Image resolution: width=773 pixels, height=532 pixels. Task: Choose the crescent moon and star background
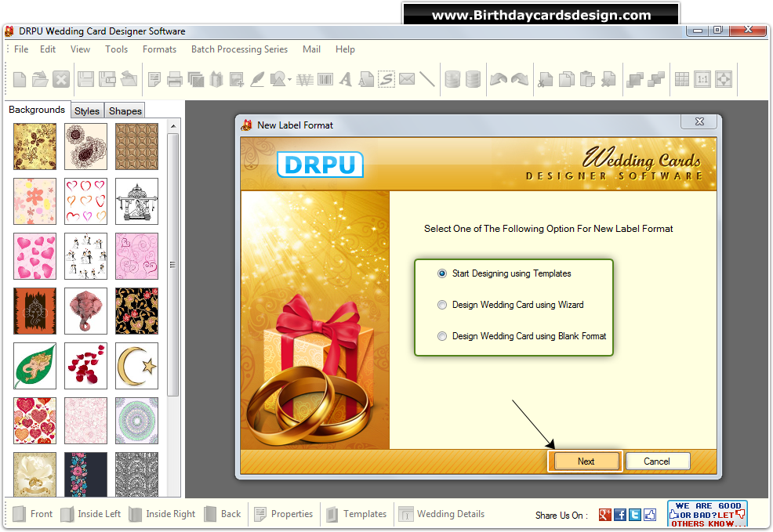[136, 366]
